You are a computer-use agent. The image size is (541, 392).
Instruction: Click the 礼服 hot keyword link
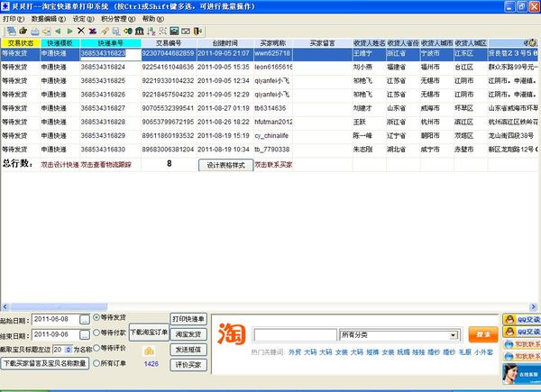click(465, 352)
